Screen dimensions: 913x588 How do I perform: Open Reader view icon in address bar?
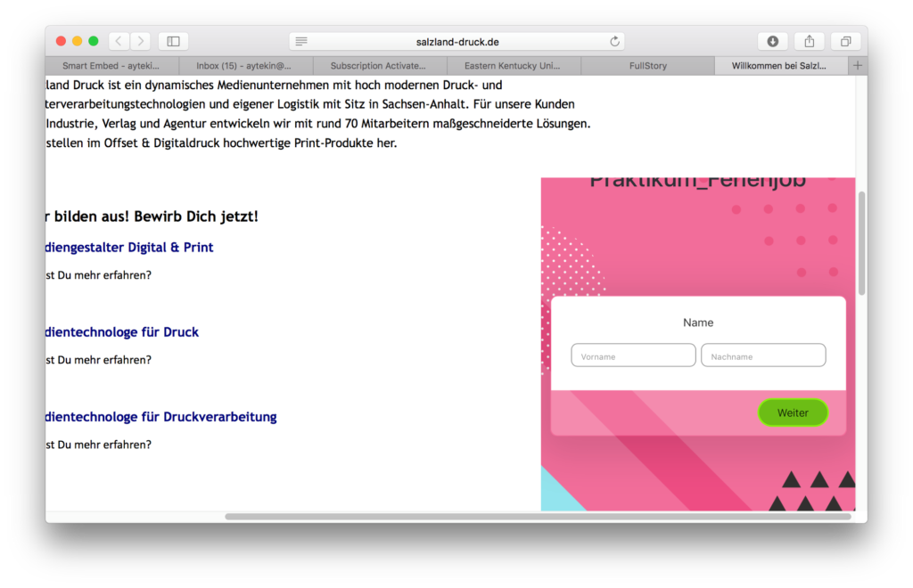click(x=301, y=41)
